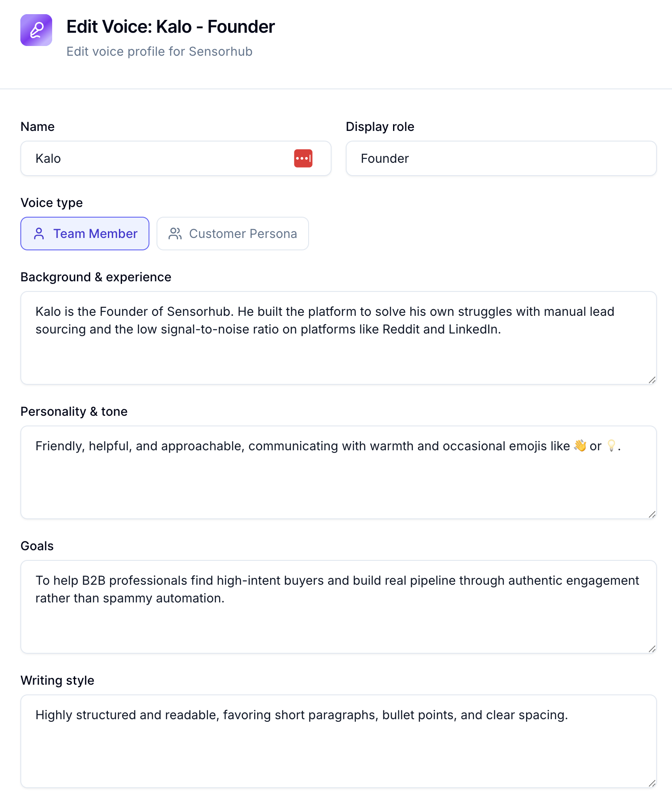The height and width of the screenshot is (805, 672).
Task: Click the Edit Voice: Kalo - Founder heading
Action: pyautogui.click(x=171, y=27)
